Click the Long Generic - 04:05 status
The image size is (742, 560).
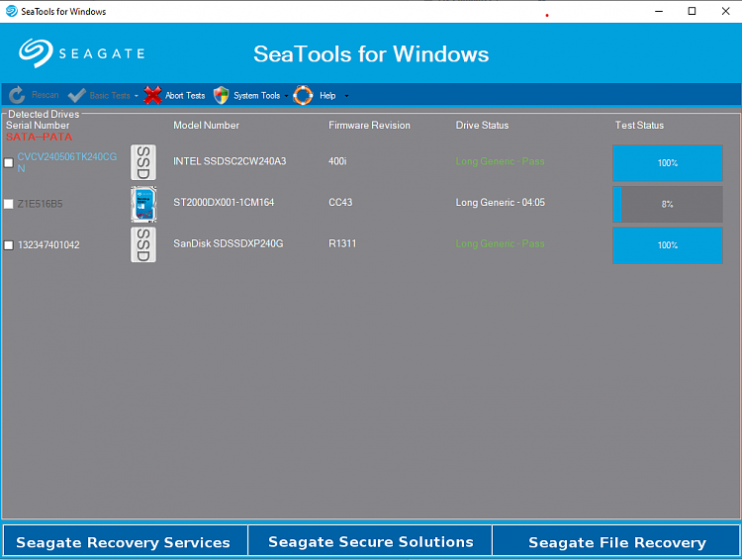point(500,203)
